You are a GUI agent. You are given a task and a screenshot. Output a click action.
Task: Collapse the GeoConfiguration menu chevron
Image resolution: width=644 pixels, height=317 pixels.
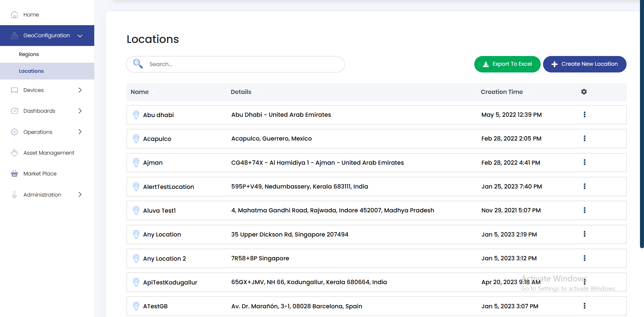point(80,36)
